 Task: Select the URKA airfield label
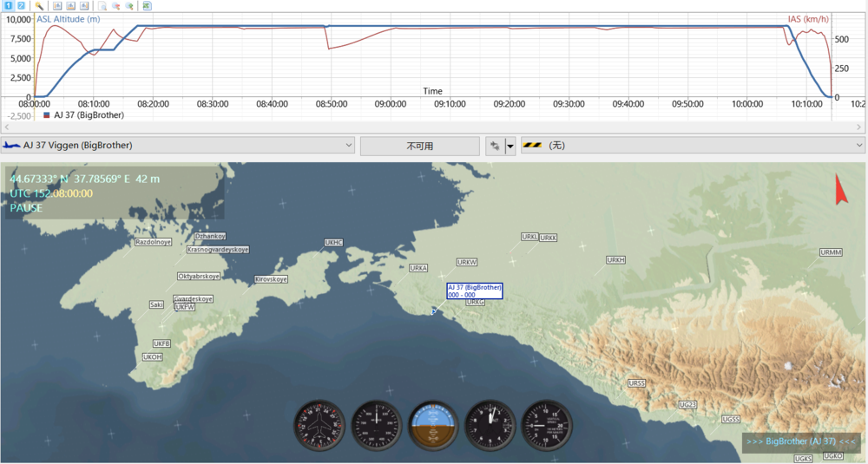click(418, 268)
